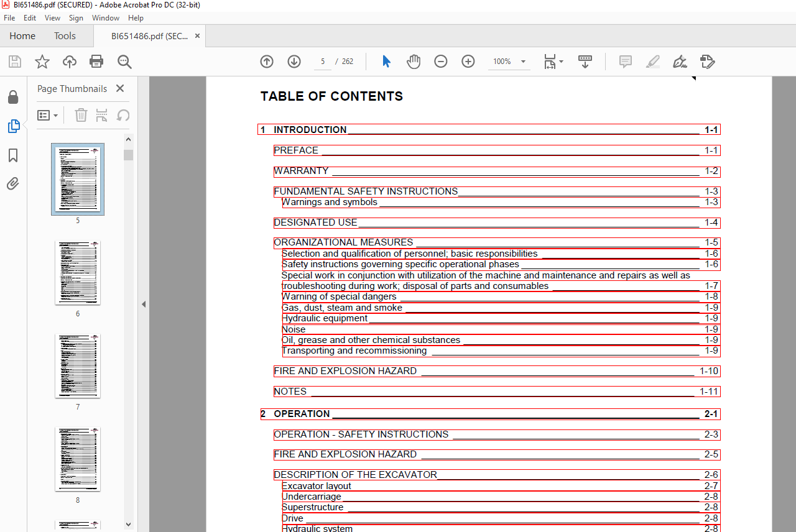Click the upload to cloud icon
Screen dimensions: 796x532
coord(70,62)
